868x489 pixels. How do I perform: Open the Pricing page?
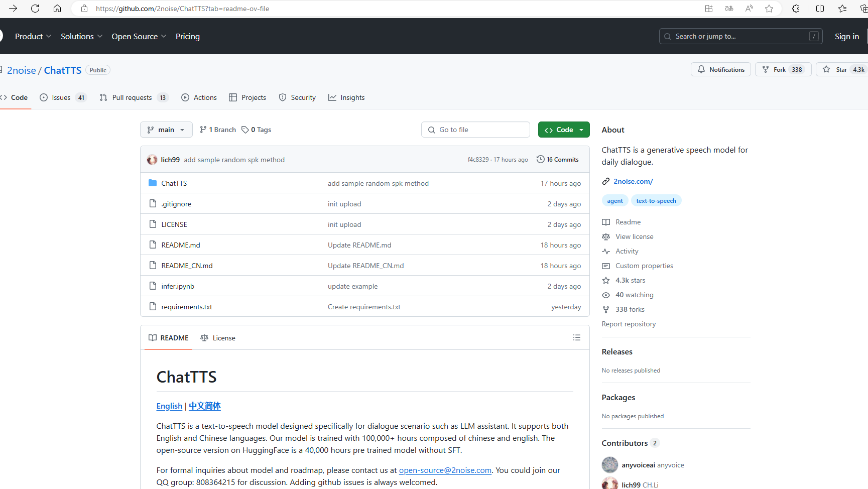(x=188, y=36)
